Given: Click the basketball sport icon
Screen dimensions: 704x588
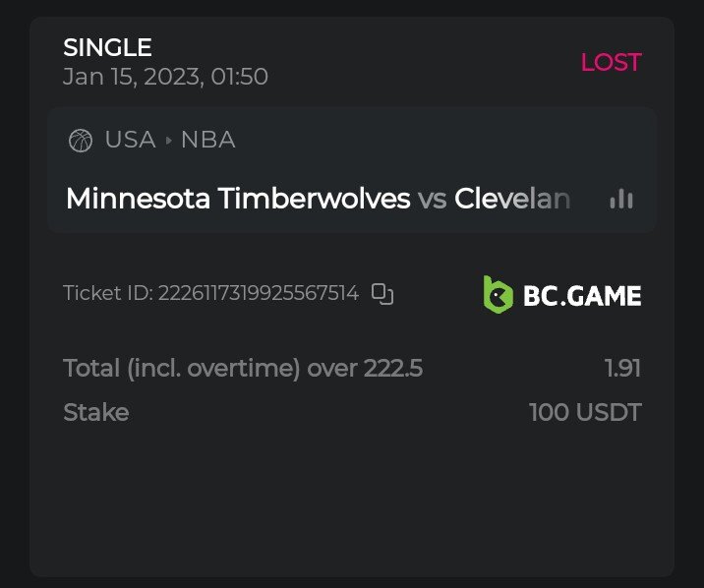Looking at the screenshot, I should coord(81,141).
